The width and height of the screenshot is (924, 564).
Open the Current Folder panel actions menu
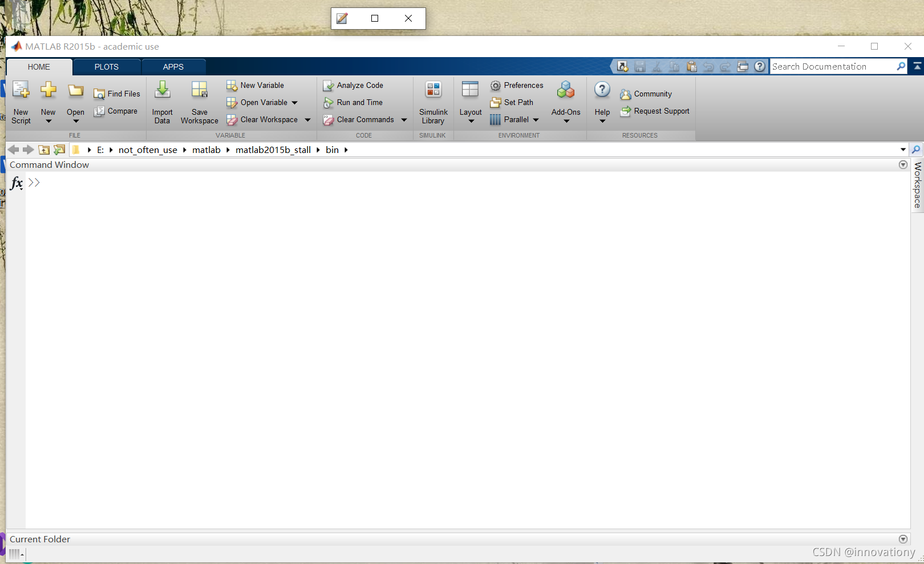(x=903, y=539)
